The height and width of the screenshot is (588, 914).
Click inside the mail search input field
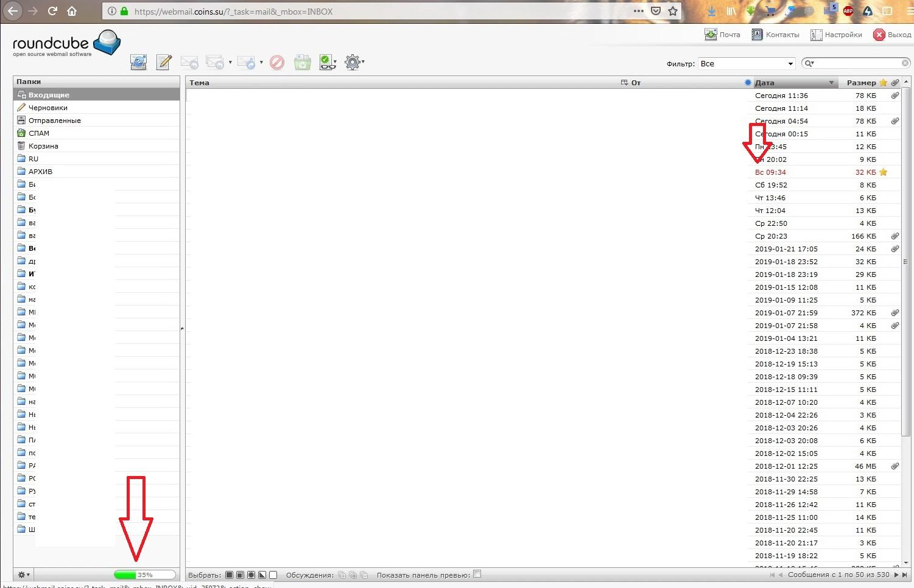857,63
